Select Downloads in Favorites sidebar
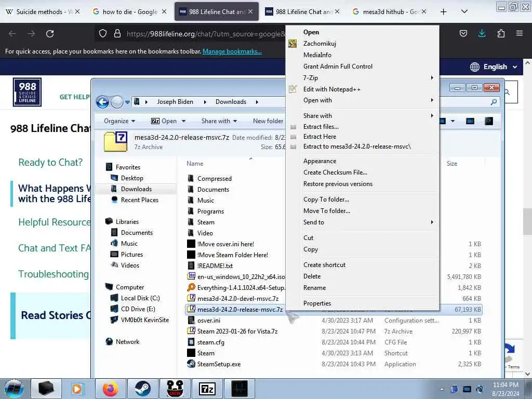The width and height of the screenshot is (532, 399). [x=136, y=189]
